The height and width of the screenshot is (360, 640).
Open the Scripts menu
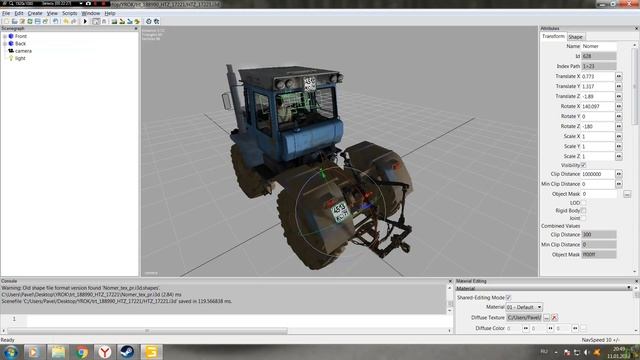coord(69,13)
